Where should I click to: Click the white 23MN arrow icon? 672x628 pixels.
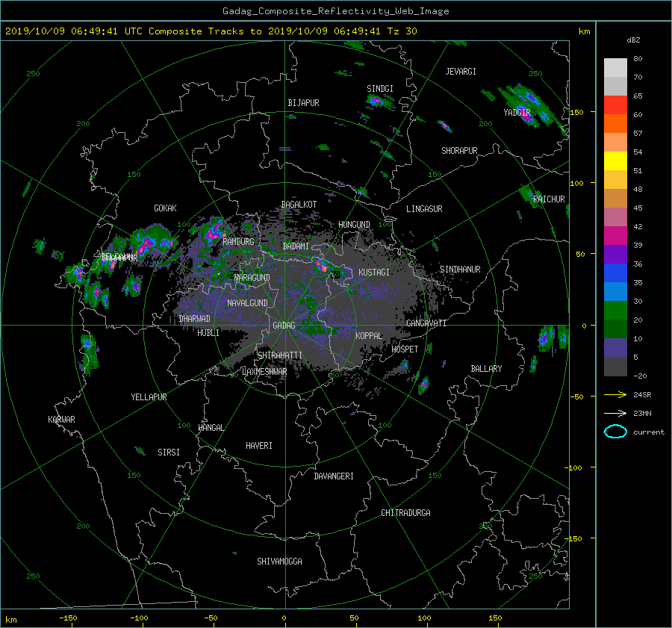[x=615, y=413]
